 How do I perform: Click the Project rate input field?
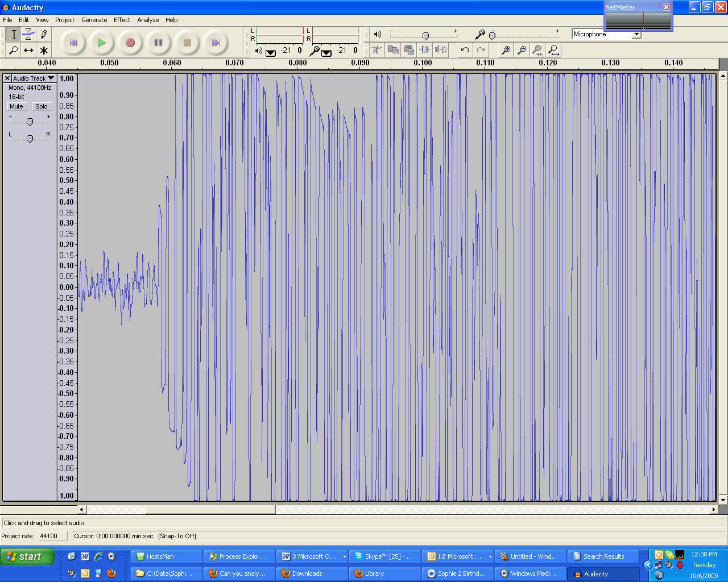(x=52, y=536)
